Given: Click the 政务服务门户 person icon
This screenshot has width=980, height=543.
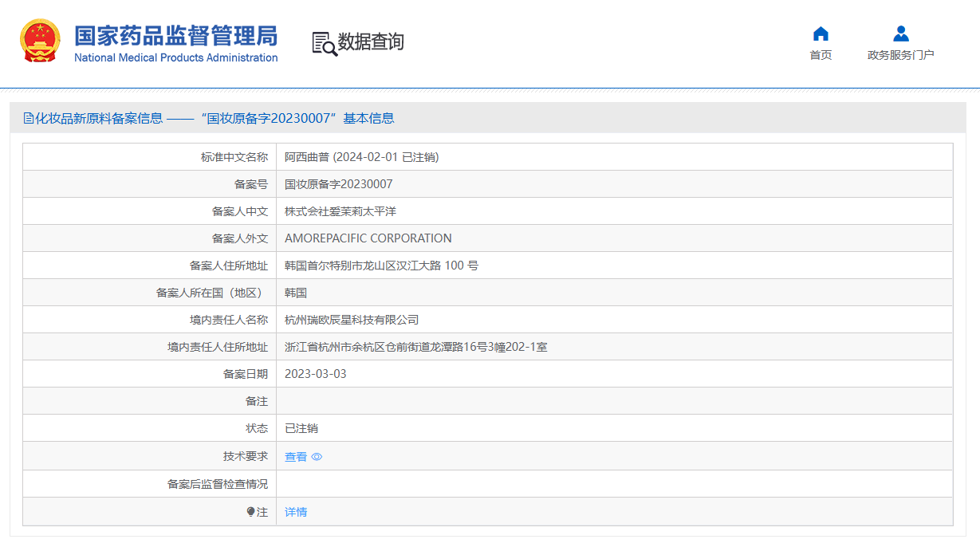Looking at the screenshot, I should tap(901, 33).
